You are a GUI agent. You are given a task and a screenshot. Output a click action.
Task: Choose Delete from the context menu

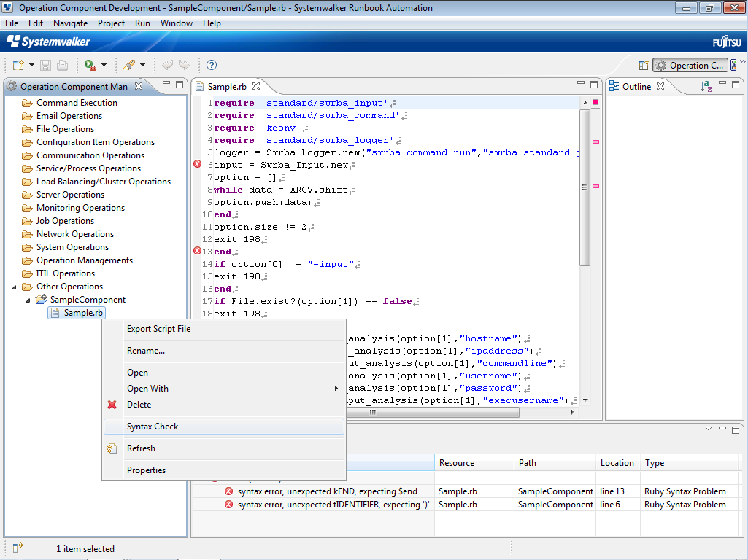point(224,405)
